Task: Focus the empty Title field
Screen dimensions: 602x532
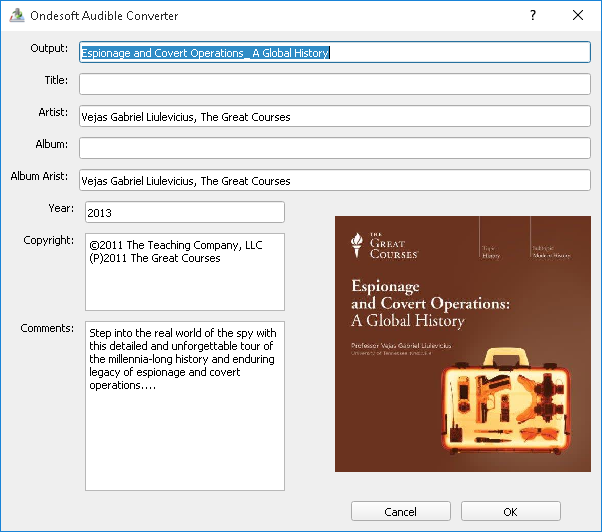Action: tap(335, 84)
